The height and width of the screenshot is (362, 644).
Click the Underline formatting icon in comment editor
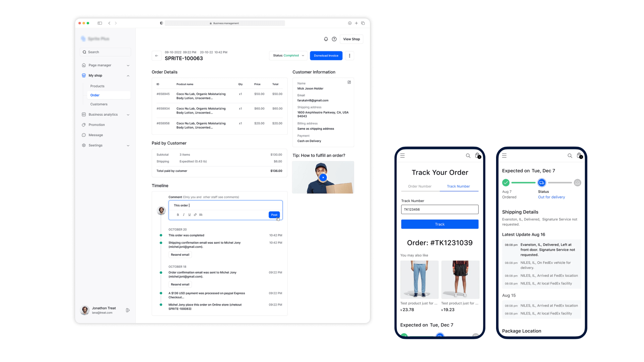point(189,215)
